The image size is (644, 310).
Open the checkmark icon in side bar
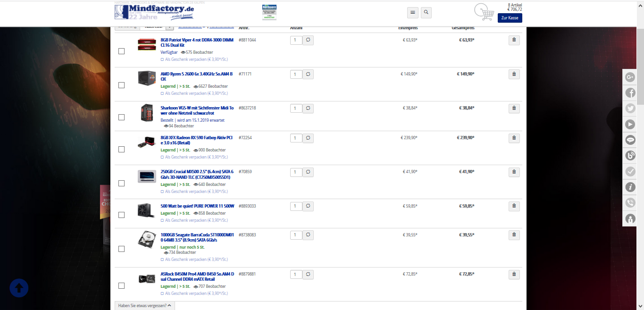click(630, 171)
